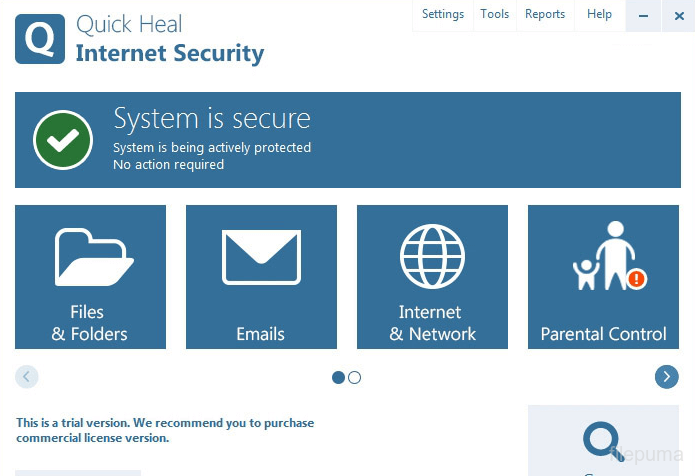
Task: Go to previous tile page arrow
Action: tap(27, 377)
